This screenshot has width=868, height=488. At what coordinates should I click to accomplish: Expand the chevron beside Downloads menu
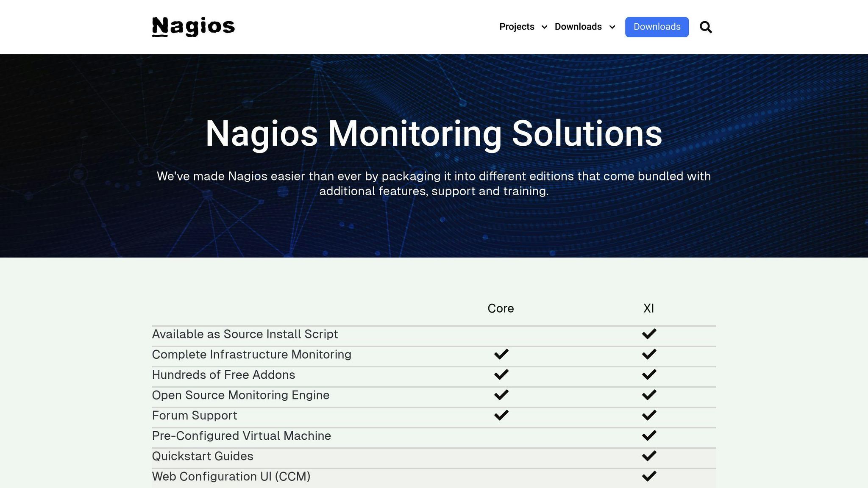coord(612,27)
